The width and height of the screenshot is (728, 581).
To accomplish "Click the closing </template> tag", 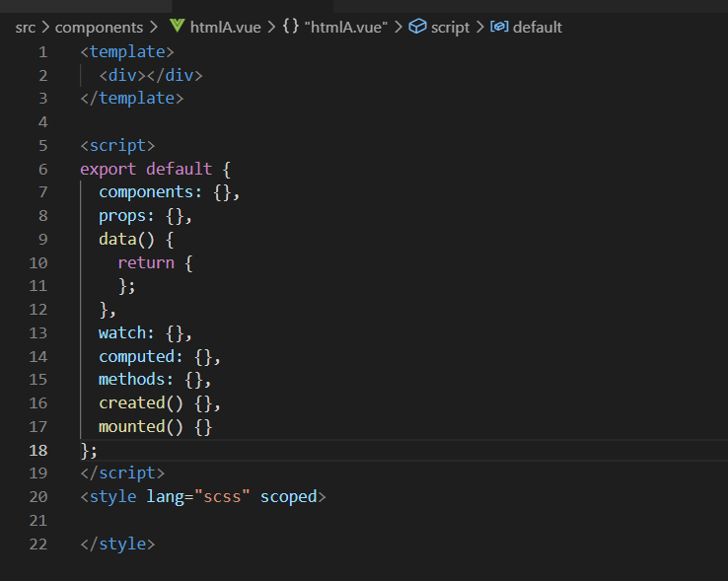I will (132, 99).
